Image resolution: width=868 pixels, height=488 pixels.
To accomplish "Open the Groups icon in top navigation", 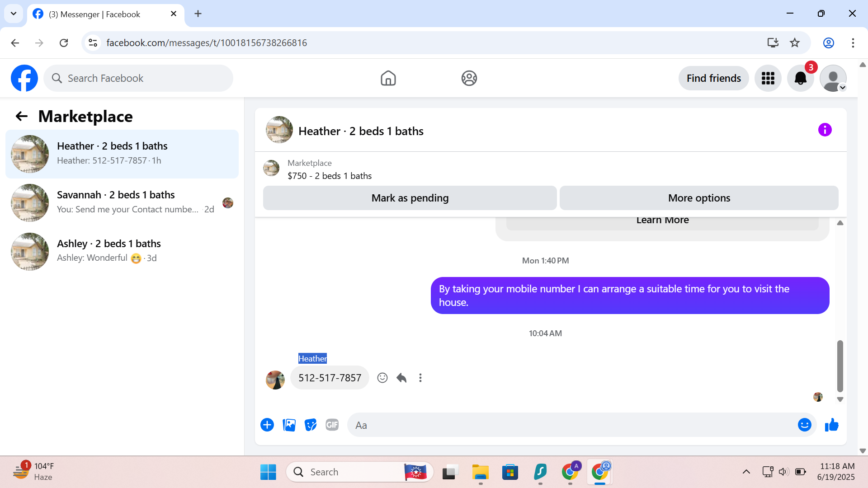I will 469,78.
